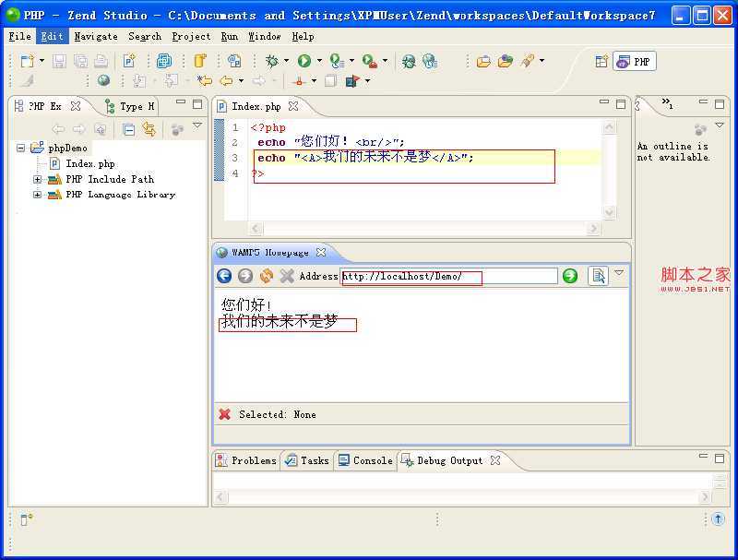This screenshot has height=560, width=738.
Task: Click the editor horizontal scrollbar
Action: pyautogui.click(x=424, y=228)
